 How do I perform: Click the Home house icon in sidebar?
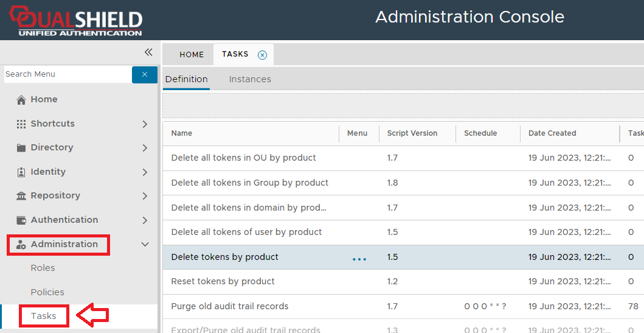pyautogui.click(x=21, y=100)
